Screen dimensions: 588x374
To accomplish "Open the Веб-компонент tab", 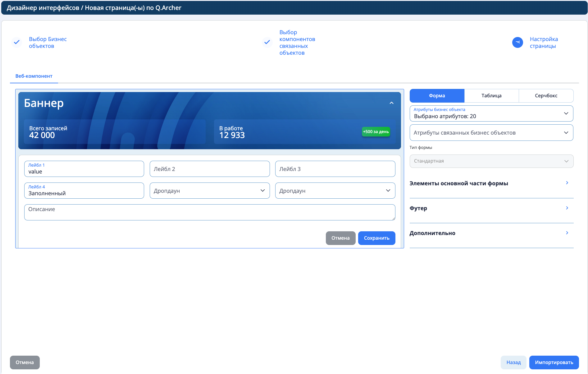I will [x=34, y=76].
